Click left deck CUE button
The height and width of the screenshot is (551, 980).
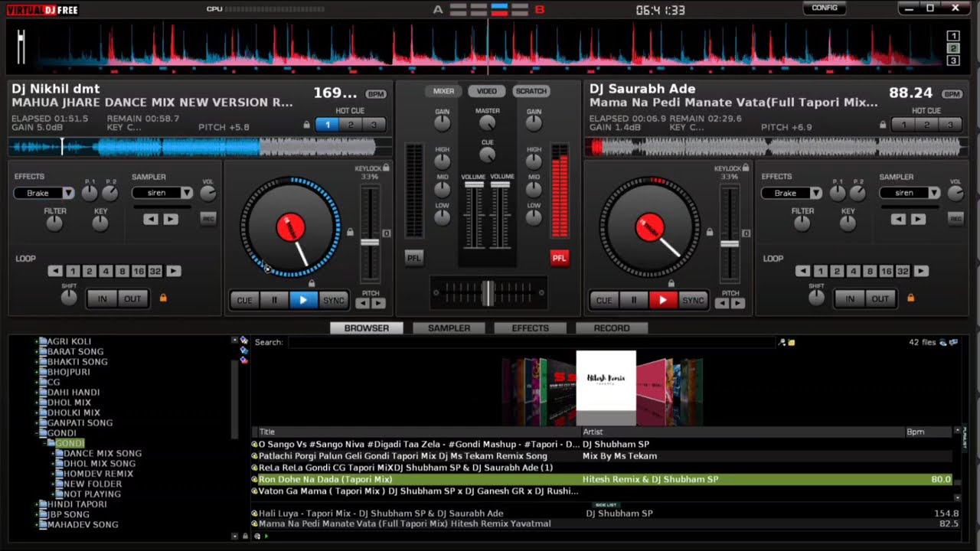coord(244,300)
